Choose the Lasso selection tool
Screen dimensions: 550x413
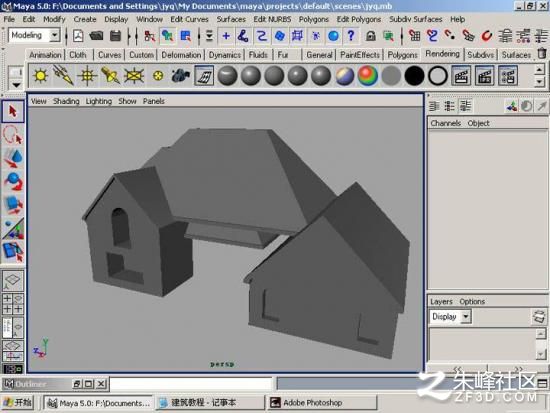pos(13,135)
